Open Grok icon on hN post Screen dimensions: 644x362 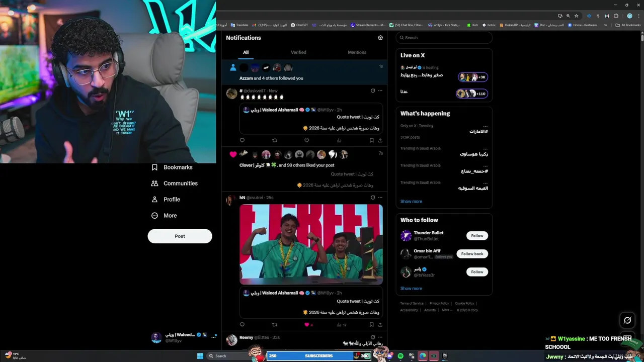(x=373, y=198)
